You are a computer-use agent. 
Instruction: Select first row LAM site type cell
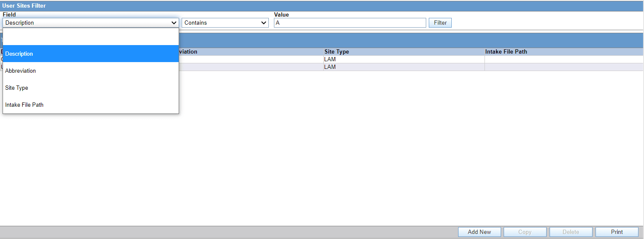tap(404, 59)
